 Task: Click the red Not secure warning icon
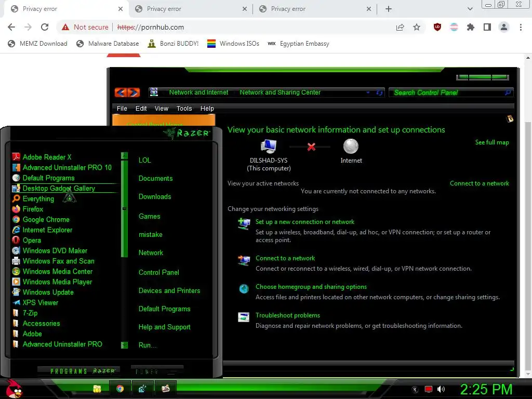click(65, 27)
